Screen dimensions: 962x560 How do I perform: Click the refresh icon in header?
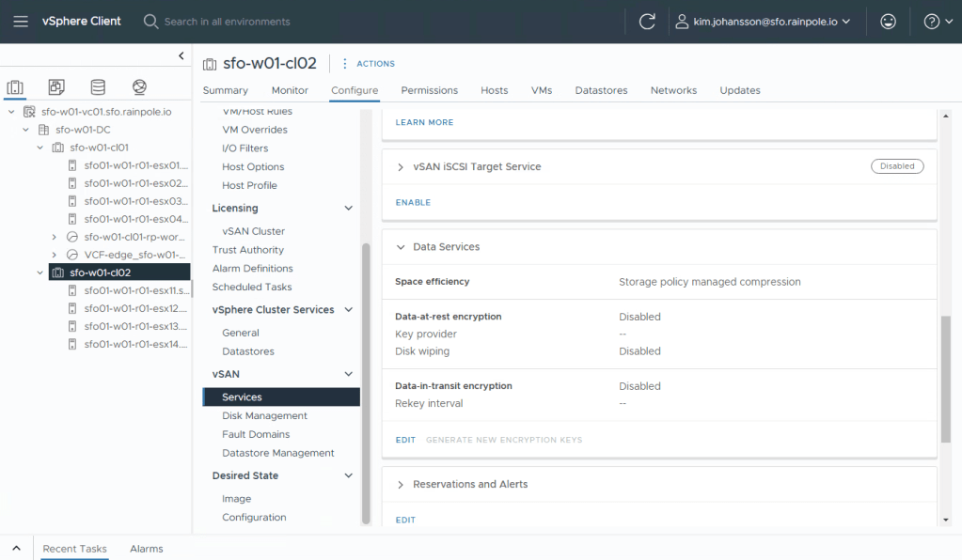coord(647,22)
